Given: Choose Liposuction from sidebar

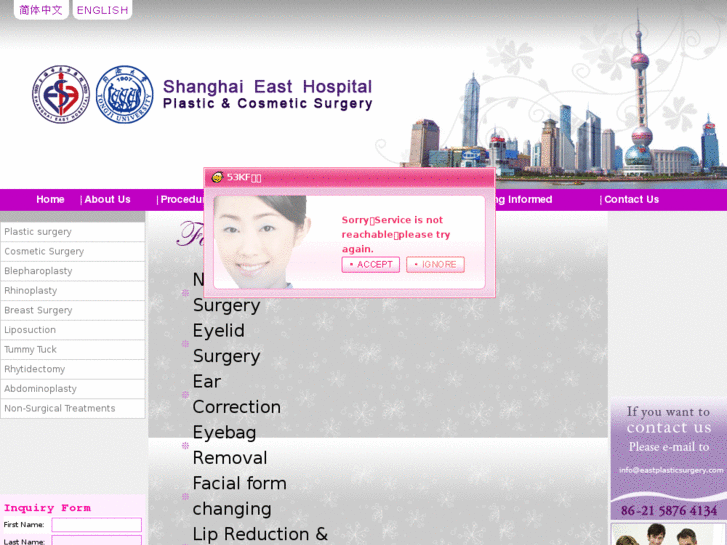Looking at the screenshot, I should tap(30, 330).
